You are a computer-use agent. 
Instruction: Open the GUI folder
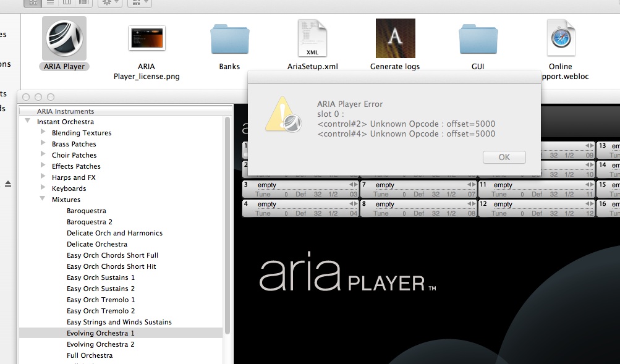478,40
